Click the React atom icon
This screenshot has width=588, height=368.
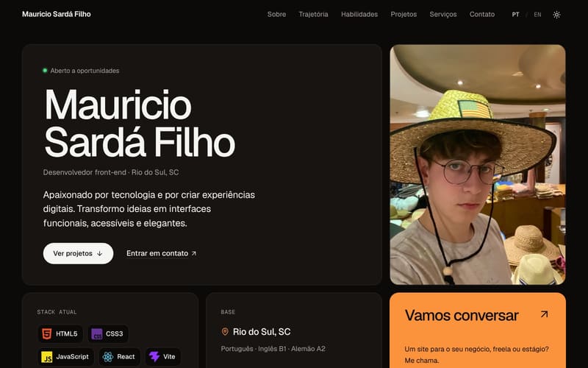tap(108, 357)
